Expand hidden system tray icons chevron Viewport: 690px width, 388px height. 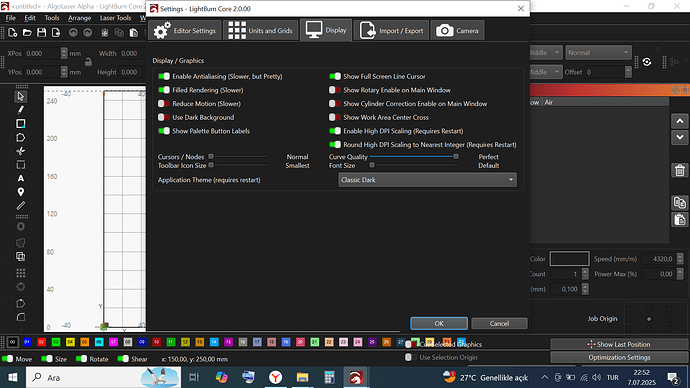[545, 377]
